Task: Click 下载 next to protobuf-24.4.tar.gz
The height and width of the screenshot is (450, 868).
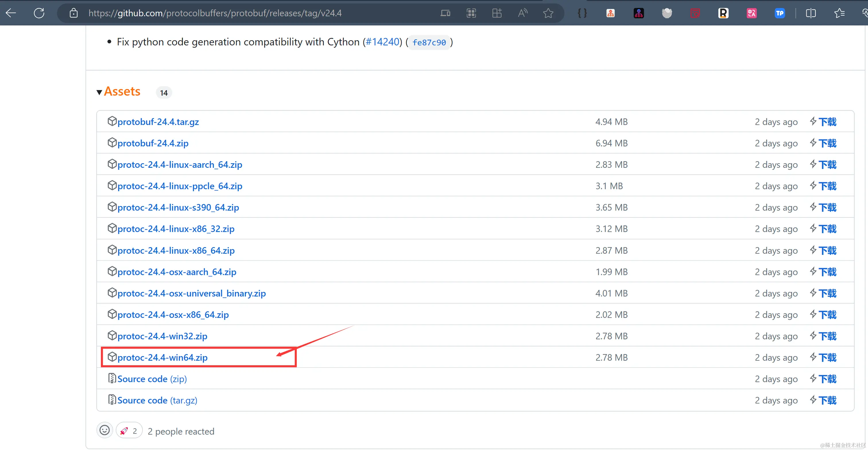Action: [x=827, y=122]
